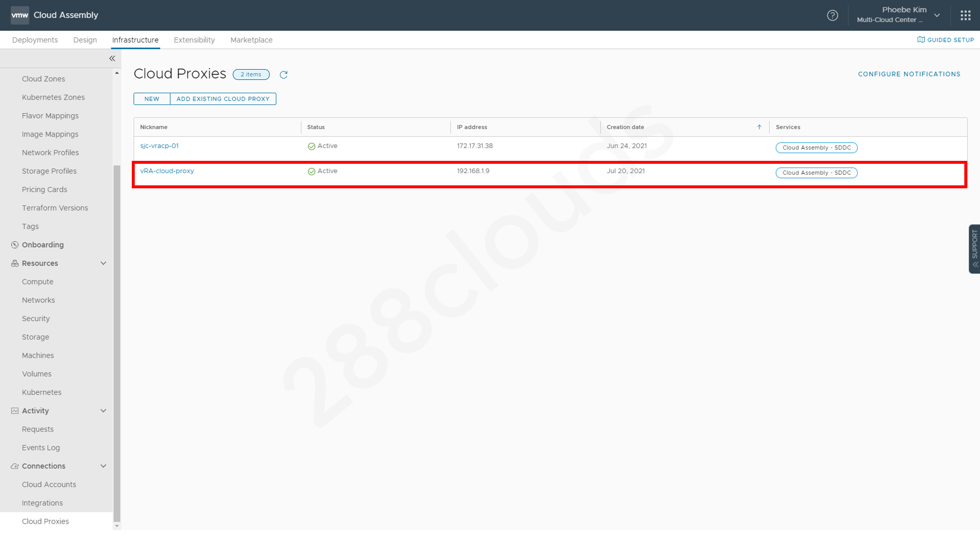Screen dimensions: 980x535
Task: Open the help question mark icon
Action: coord(832,15)
